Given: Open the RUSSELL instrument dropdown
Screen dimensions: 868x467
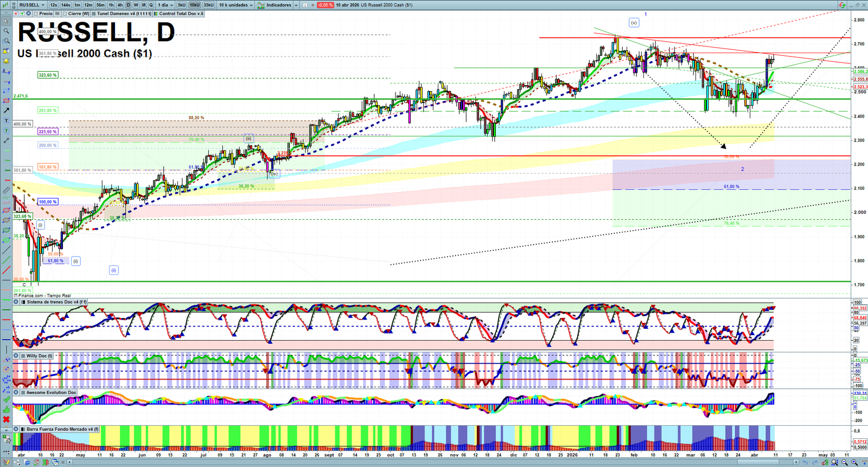Looking at the screenshot, I should coord(31,5).
